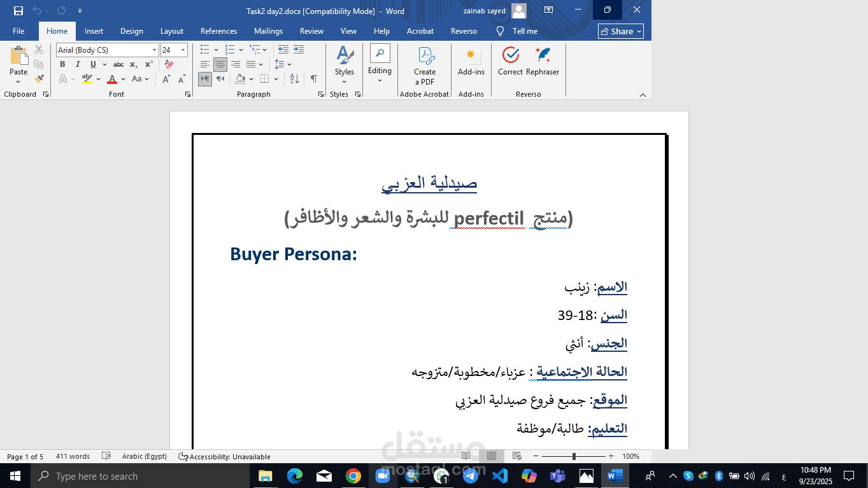
Task: Pick the yellow text highlight color
Action: pos(88,80)
